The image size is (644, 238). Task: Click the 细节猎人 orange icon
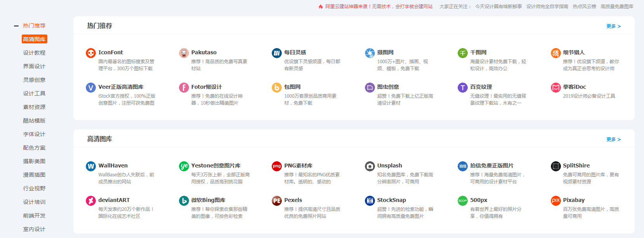(556, 53)
